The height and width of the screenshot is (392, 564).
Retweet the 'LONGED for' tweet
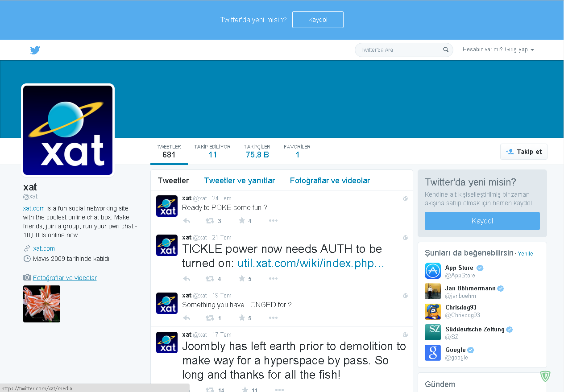(210, 318)
